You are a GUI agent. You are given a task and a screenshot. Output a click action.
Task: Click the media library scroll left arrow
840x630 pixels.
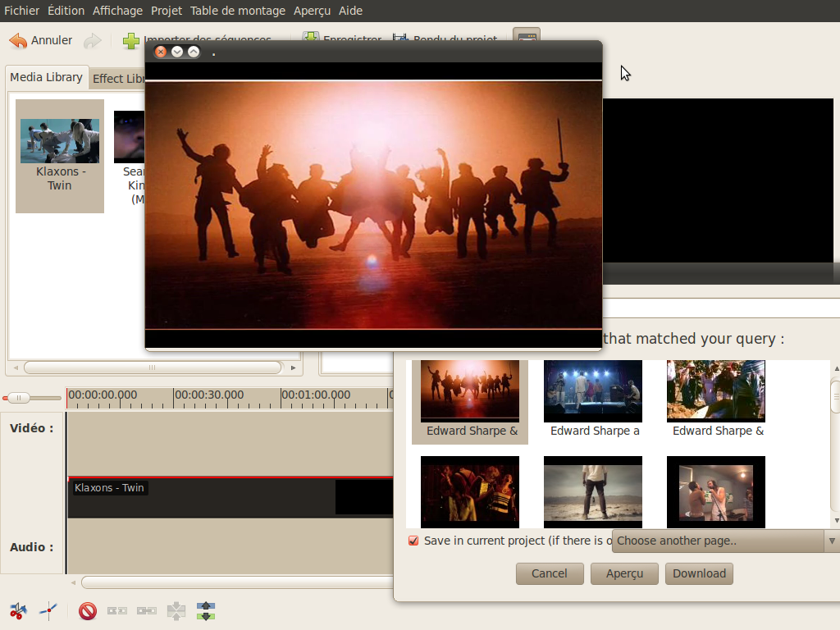[x=16, y=367]
